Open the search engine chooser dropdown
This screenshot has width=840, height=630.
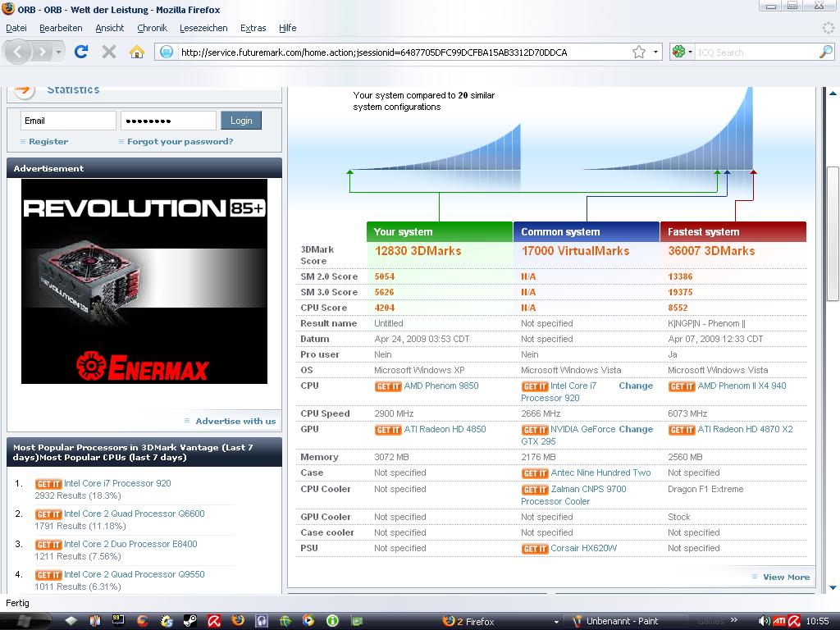690,52
